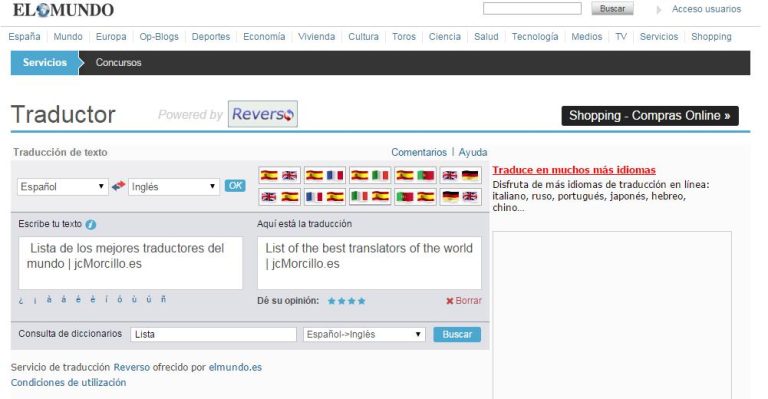This screenshot has height=399, width=768.
Task: Focus the top site search field
Action: coord(532,9)
